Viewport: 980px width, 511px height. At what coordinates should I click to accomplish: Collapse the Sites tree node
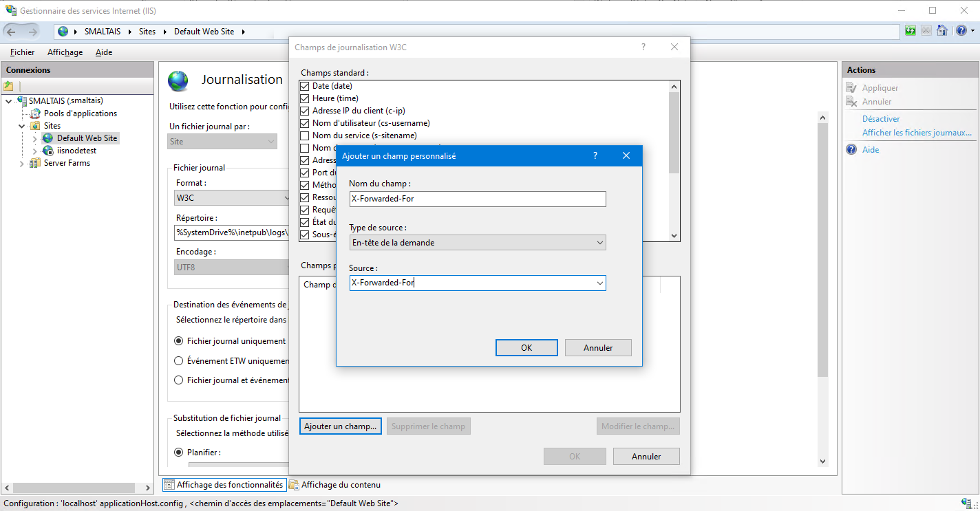tap(22, 126)
